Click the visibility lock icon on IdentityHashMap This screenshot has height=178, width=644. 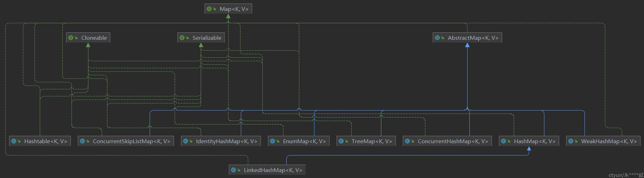pyautogui.click(x=191, y=141)
